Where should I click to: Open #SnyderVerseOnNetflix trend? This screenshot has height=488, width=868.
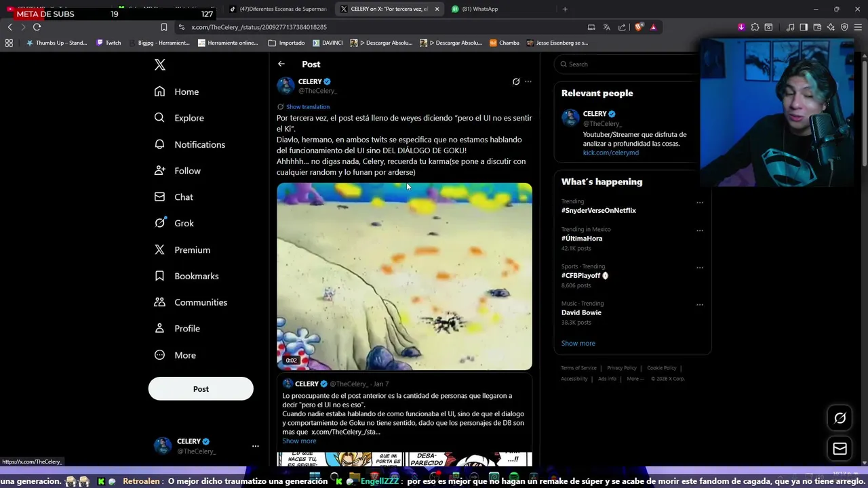(599, 211)
